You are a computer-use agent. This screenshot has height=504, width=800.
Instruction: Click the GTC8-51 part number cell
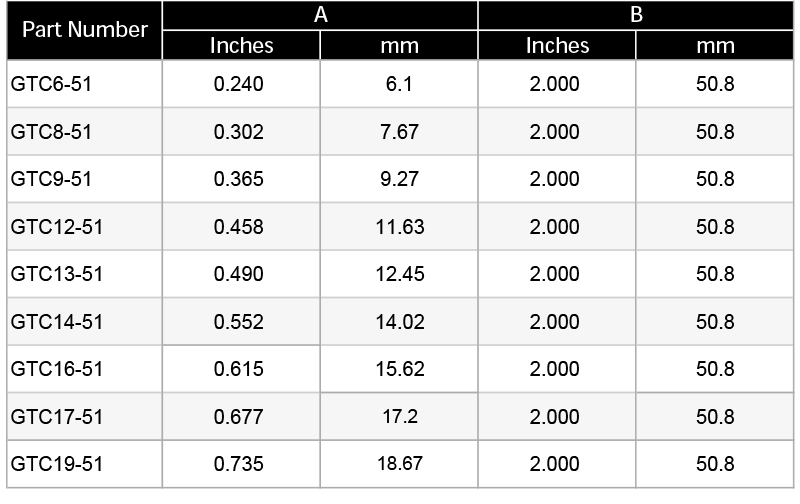(50, 132)
